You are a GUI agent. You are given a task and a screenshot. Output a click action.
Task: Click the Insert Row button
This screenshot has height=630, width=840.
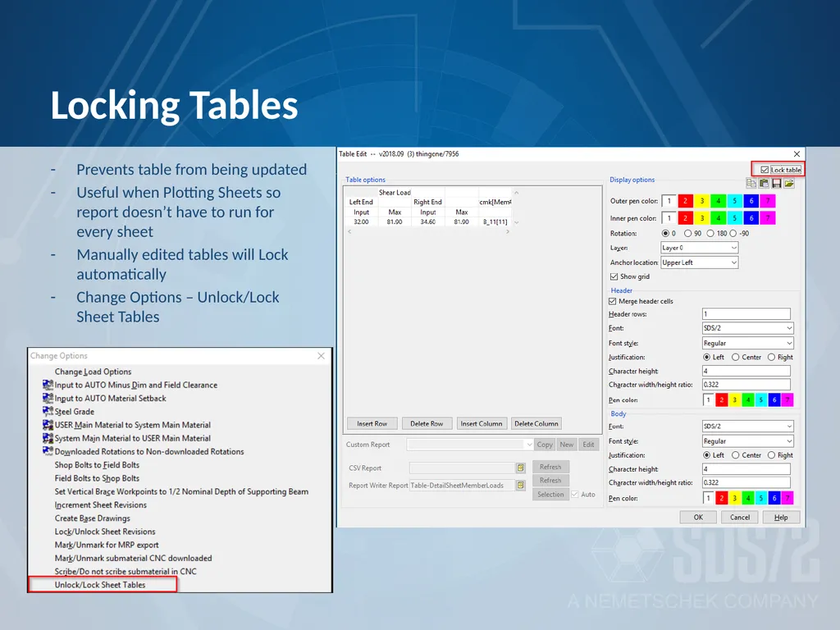pos(372,424)
